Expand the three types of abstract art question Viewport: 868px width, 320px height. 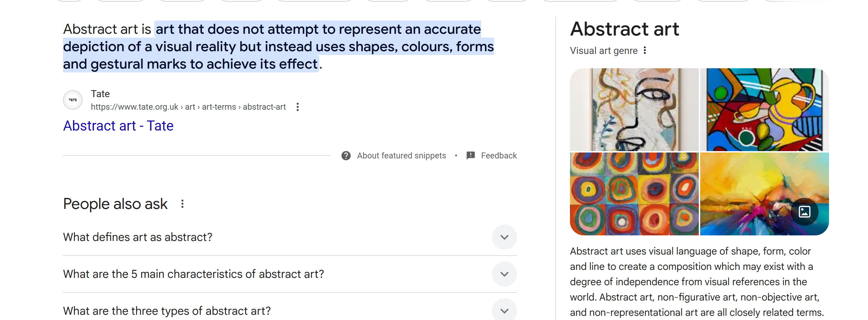(x=504, y=310)
